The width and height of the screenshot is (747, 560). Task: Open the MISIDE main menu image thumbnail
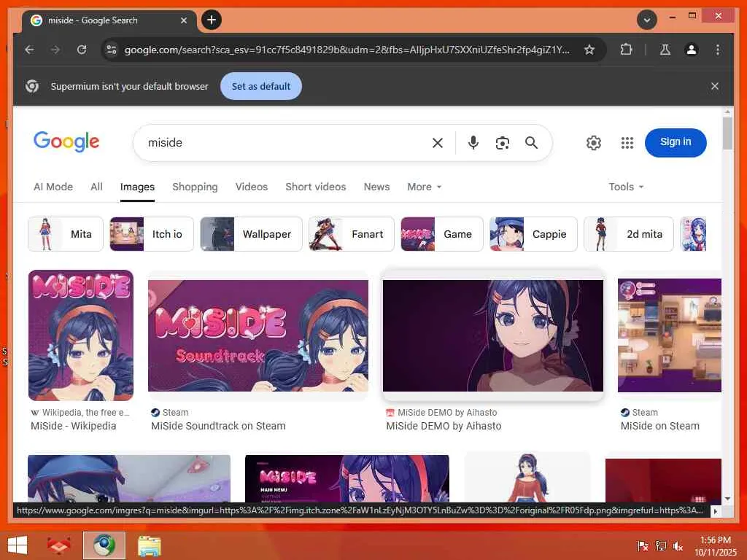[x=347, y=478]
